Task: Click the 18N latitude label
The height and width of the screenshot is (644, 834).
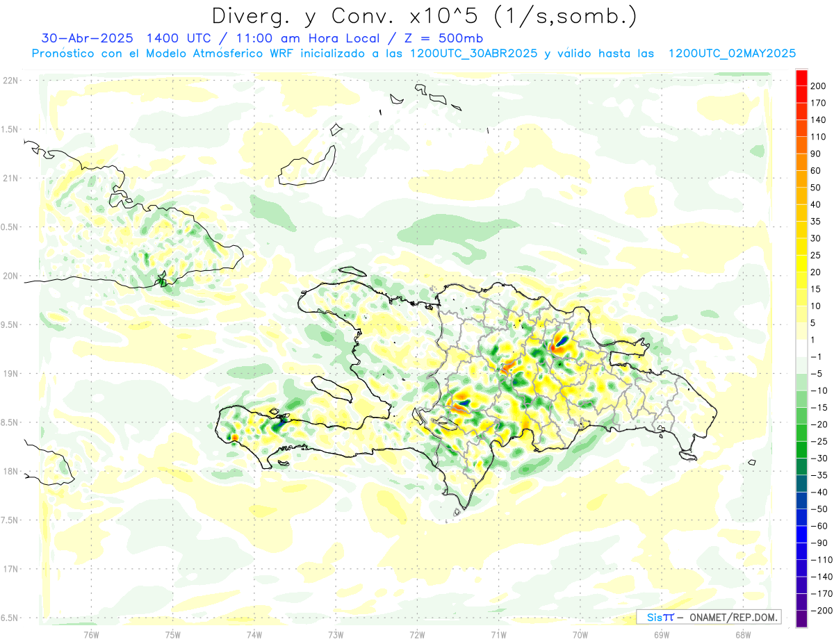Action: (x=10, y=471)
